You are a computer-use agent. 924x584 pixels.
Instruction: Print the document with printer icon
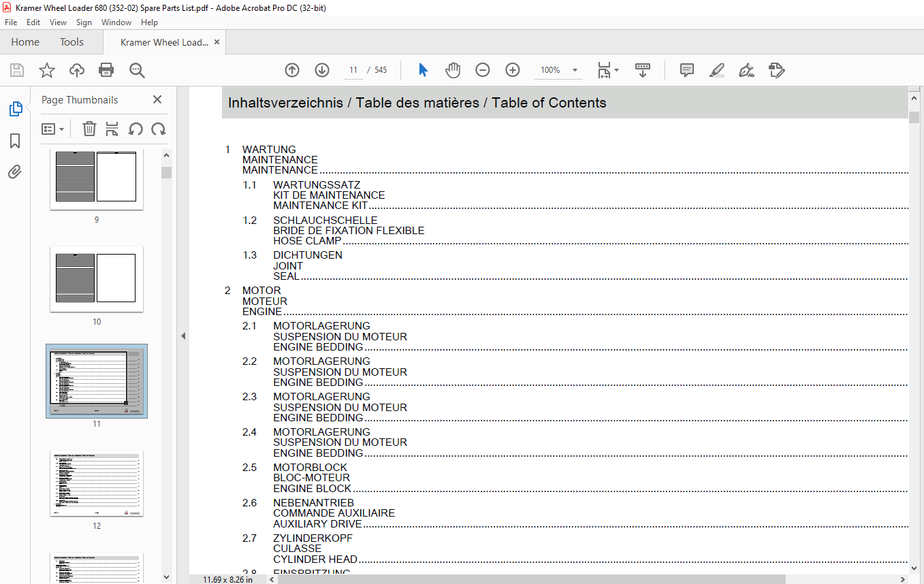106,70
